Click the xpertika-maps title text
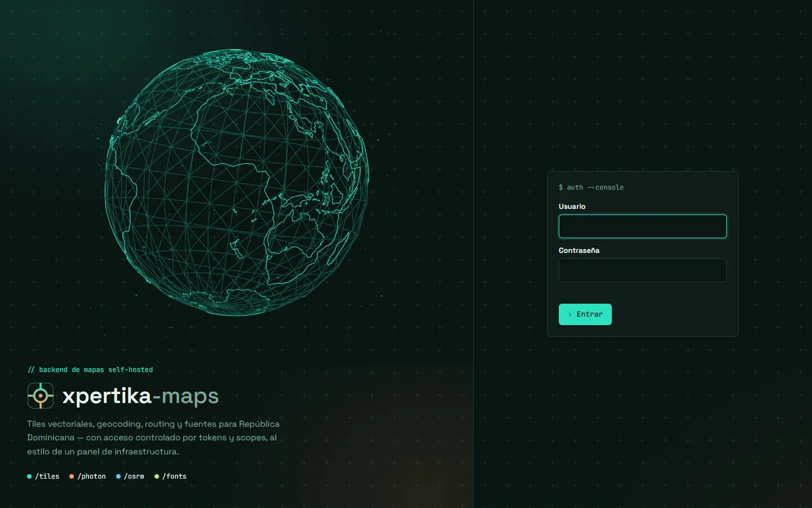This screenshot has height=508, width=812. [x=140, y=396]
